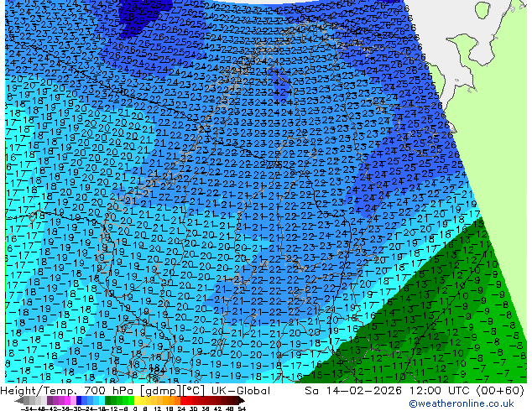Pick the yellow legend swatch at 0
Screen dimensions: 532x411
137,400
